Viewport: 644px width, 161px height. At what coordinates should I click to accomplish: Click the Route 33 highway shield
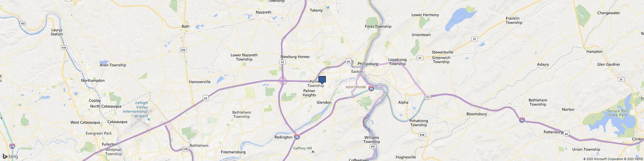point(282,62)
